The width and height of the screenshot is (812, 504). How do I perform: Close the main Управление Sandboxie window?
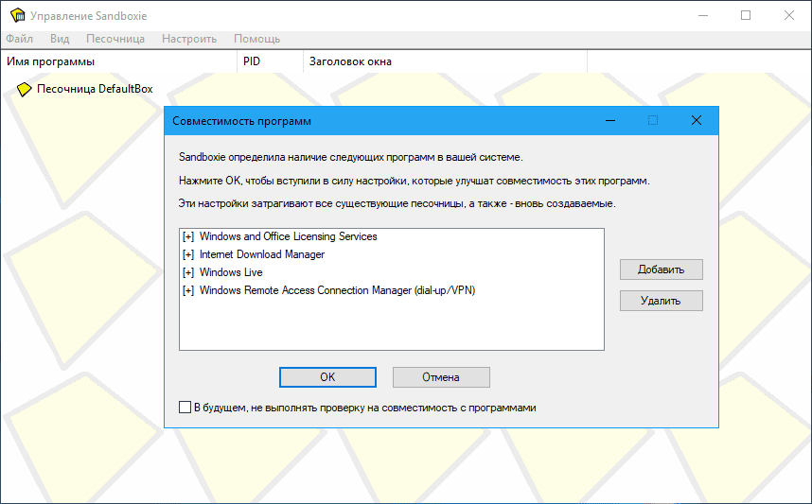click(788, 15)
